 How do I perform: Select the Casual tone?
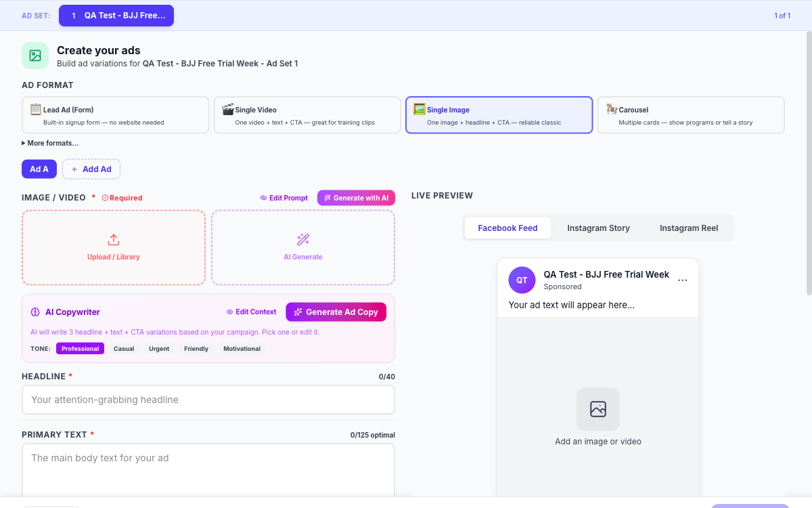[x=124, y=349]
